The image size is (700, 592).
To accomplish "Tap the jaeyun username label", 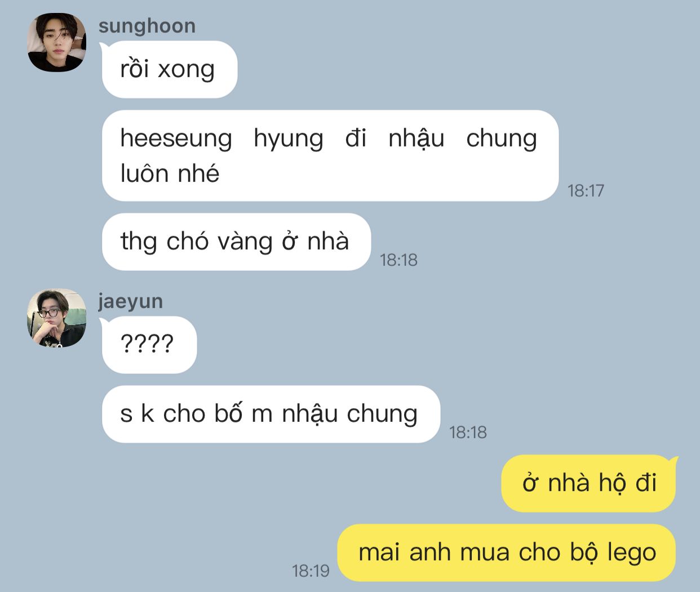I will click(131, 301).
